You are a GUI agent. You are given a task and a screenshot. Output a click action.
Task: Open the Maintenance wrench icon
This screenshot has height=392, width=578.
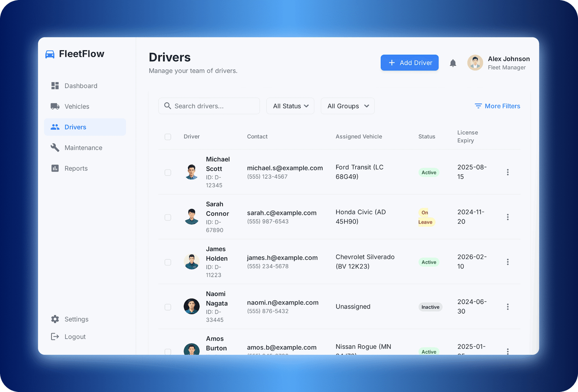(x=55, y=147)
